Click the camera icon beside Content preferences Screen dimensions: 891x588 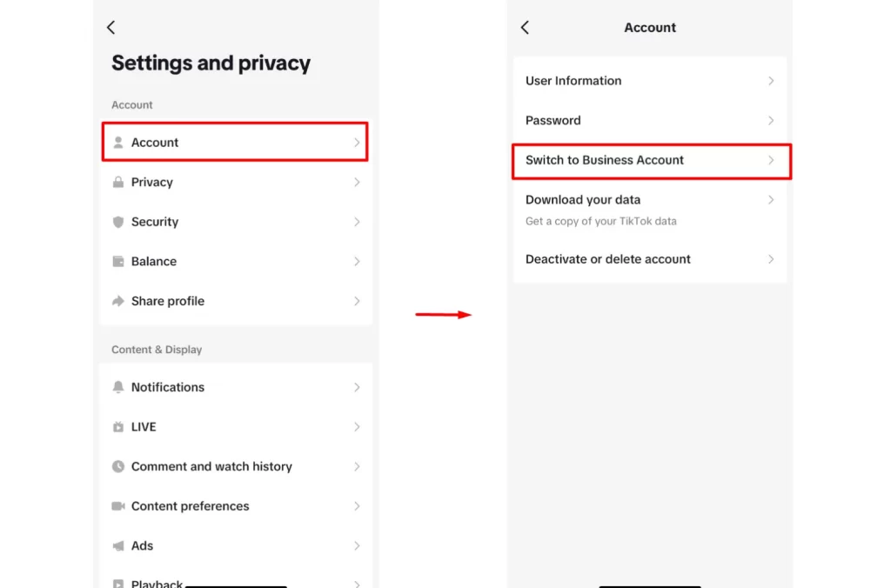pyautogui.click(x=118, y=506)
